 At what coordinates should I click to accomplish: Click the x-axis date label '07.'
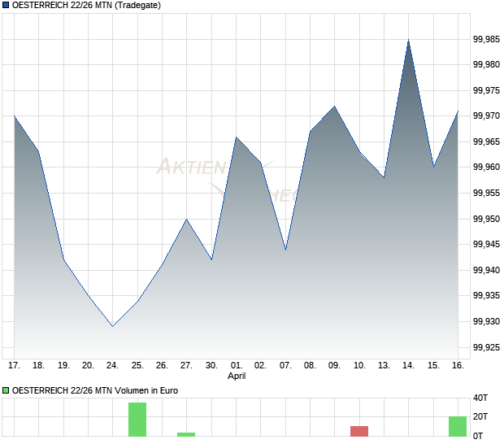285,366
